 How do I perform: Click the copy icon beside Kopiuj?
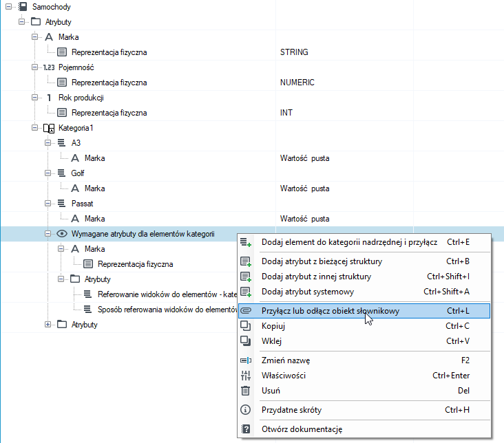click(246, 326)
